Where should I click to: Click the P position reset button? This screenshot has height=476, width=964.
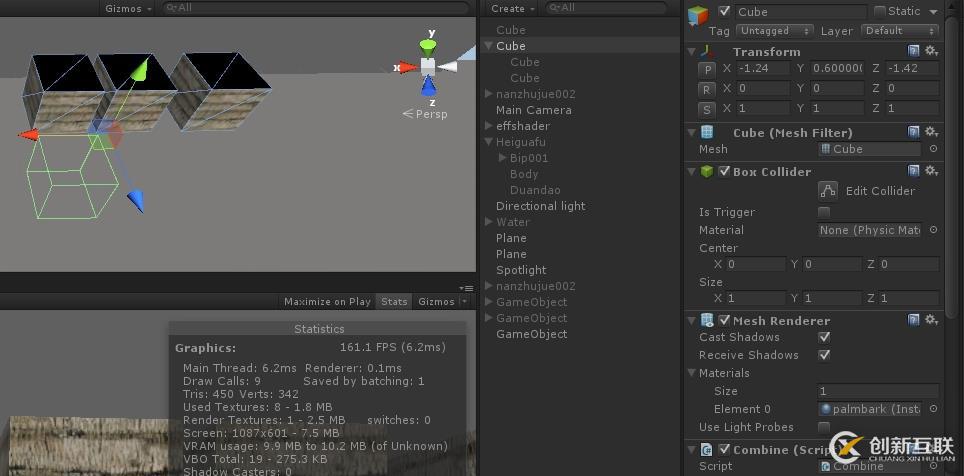coord(706,69)
